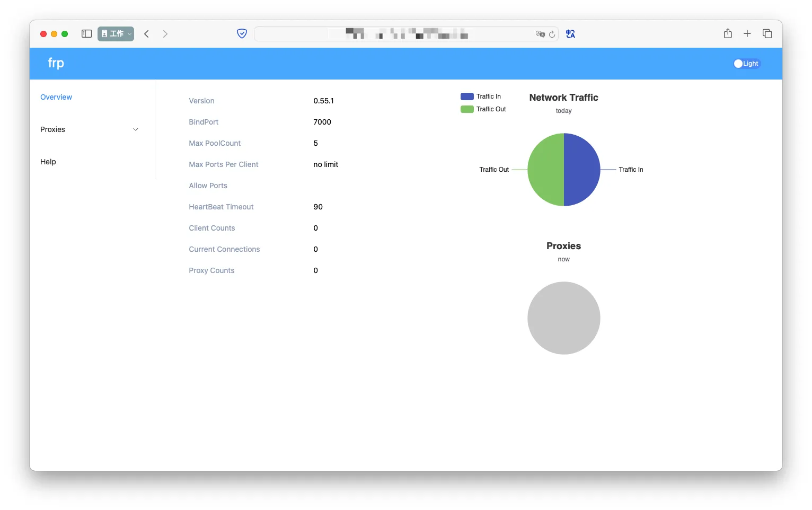This screenshot has width=812, height=510.
Task: Toggle Traffic In legend series
Action: point(481,96)
